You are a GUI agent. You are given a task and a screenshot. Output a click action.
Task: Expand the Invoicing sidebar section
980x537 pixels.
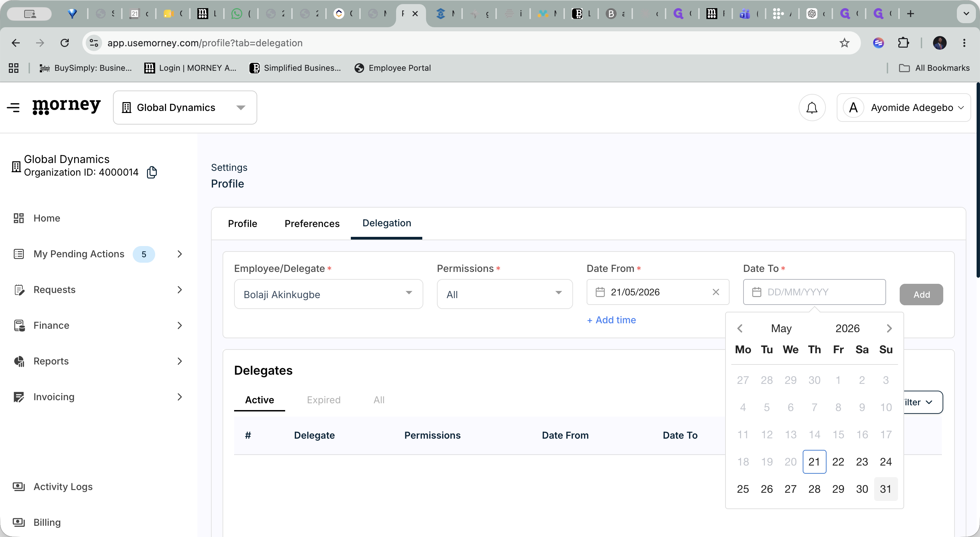180,397
